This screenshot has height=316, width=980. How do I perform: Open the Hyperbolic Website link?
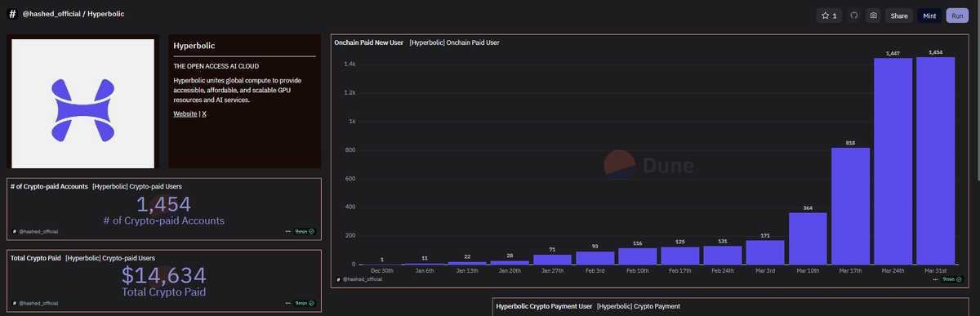[x=185, y=113]
